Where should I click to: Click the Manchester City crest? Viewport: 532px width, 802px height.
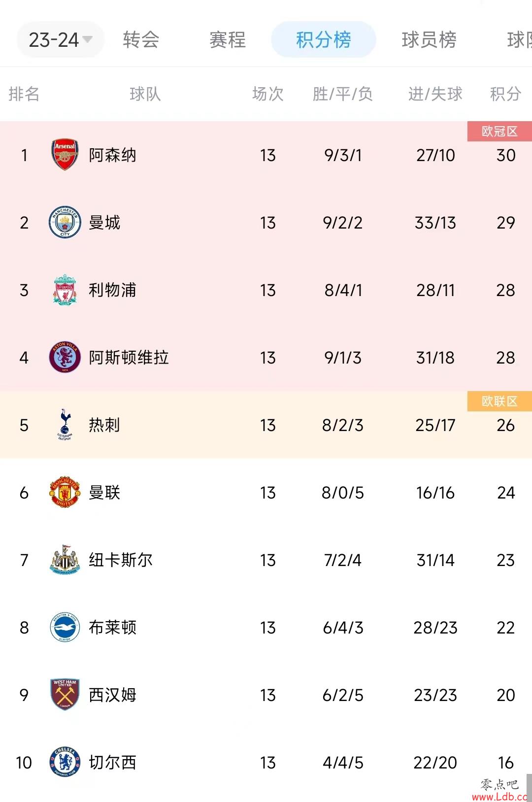click(x=65, y=222)
